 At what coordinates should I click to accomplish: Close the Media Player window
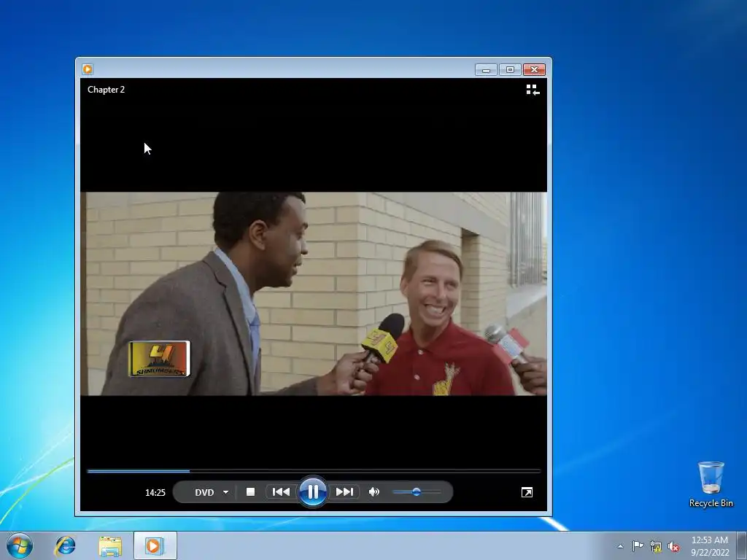pyautogui.click(x=535, y=70)
